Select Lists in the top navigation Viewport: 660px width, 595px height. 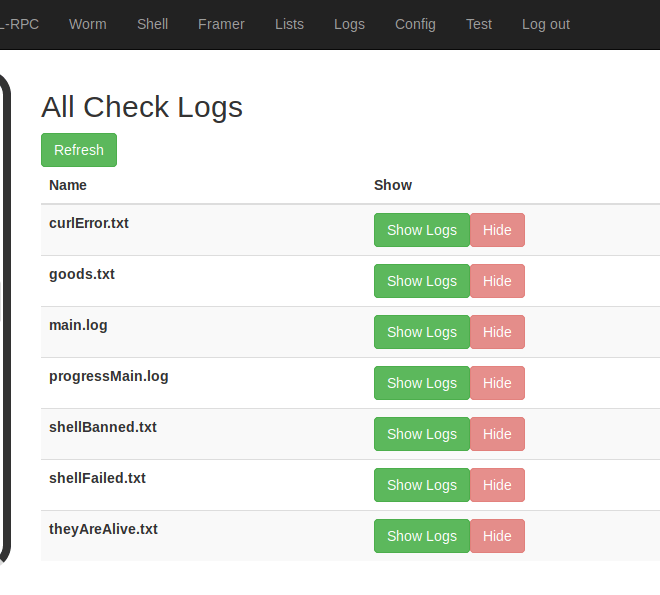tap(289, 24)
